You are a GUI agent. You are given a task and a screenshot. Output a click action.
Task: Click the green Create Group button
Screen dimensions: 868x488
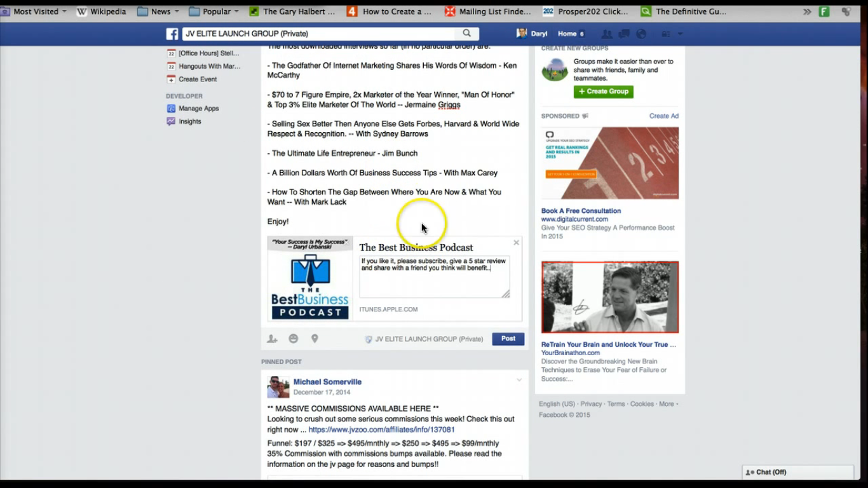point(604,91)
